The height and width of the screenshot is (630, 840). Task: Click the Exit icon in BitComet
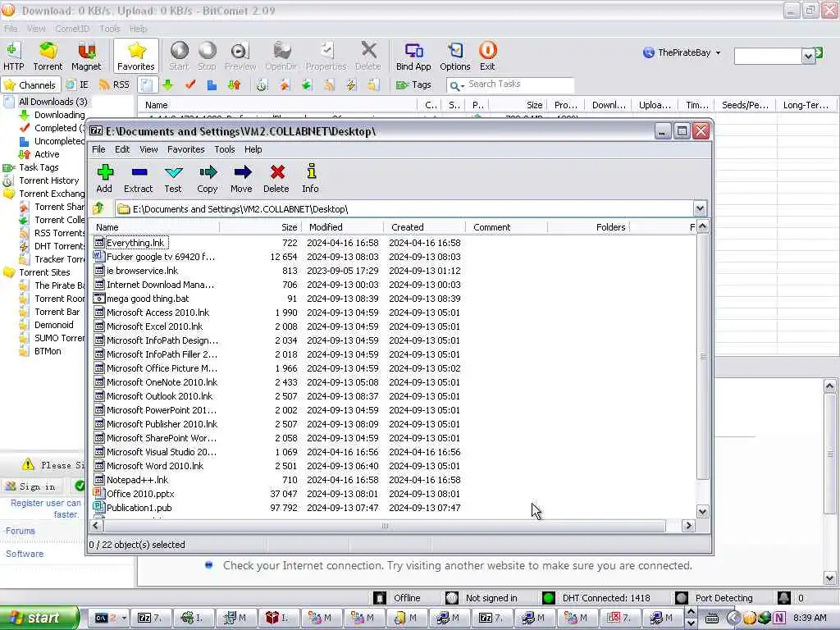[x=487, y=57]
